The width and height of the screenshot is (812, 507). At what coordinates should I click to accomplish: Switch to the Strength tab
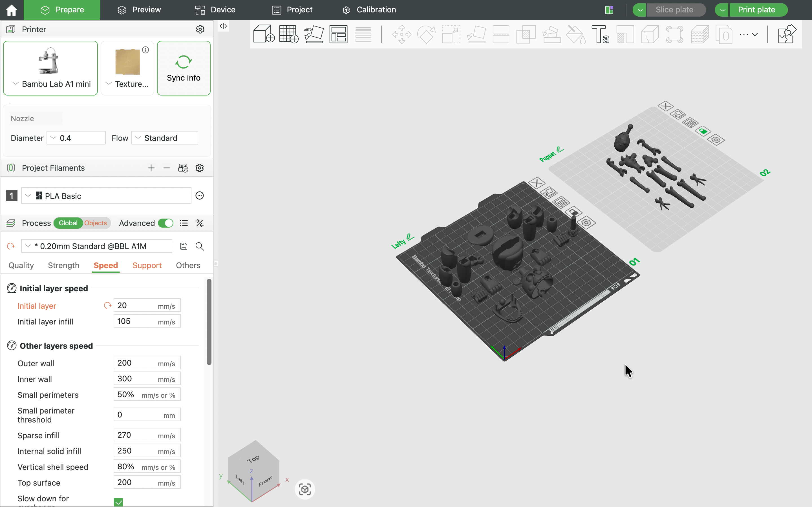click(64, 266)
